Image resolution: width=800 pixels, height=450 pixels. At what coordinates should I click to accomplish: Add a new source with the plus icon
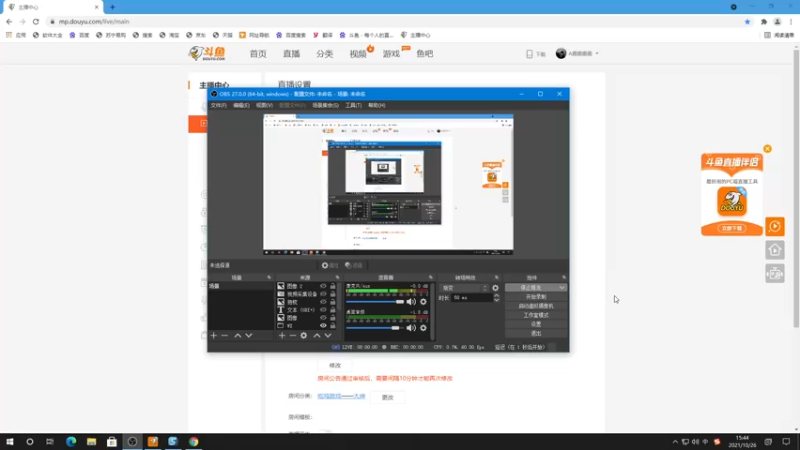(282, 335)
